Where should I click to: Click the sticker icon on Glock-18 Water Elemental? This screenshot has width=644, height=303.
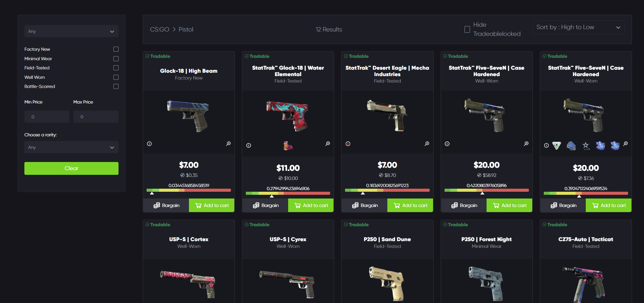tap(288, 146)
